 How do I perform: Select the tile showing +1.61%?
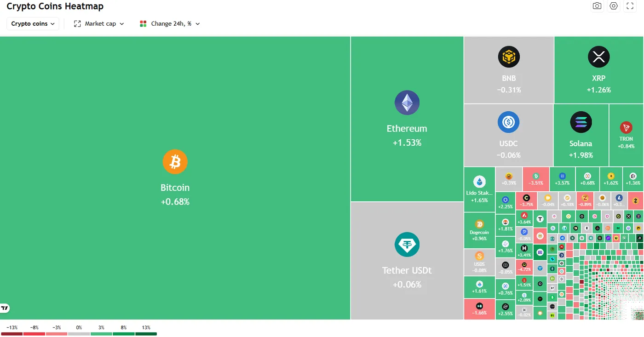click(x=479, y=287)
